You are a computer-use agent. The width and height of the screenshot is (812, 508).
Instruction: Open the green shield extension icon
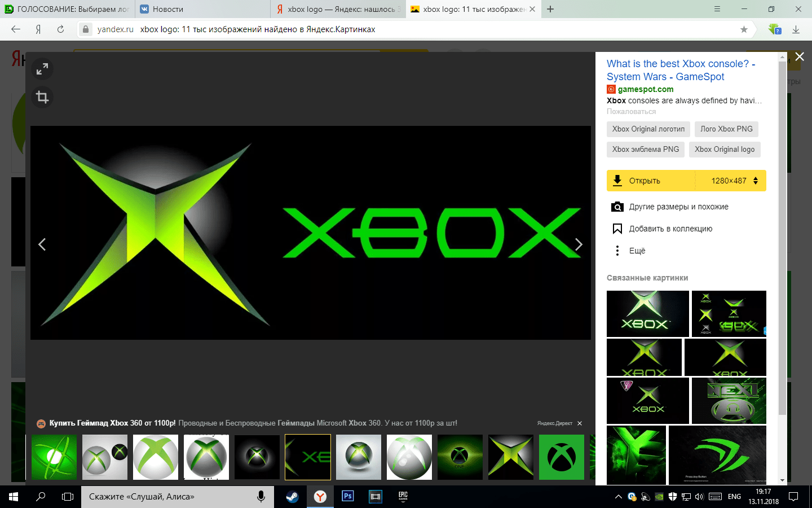[775, 29]
